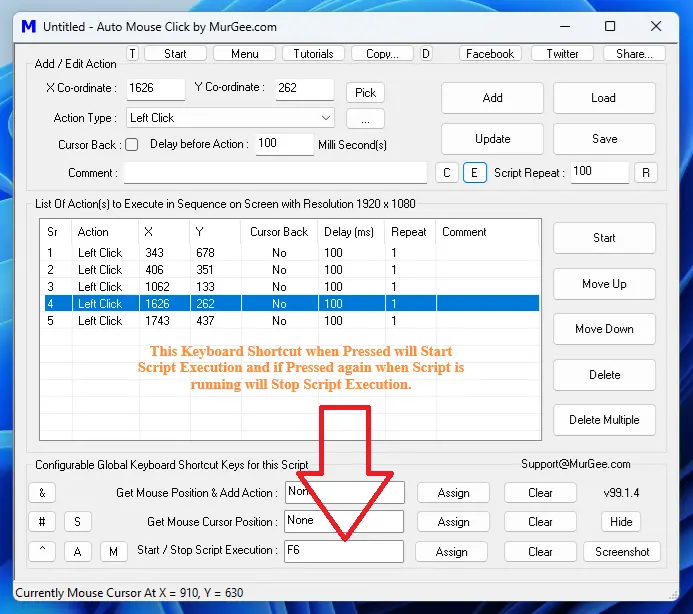Open the Menu button
Viewport: 693px width, 614px height.
pos(244,54)
